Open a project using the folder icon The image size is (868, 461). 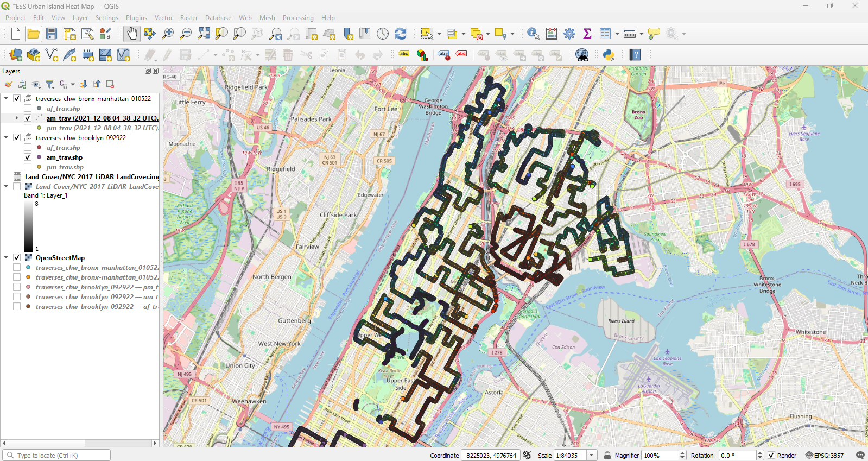pyautogui.click(x=34, y=34)
